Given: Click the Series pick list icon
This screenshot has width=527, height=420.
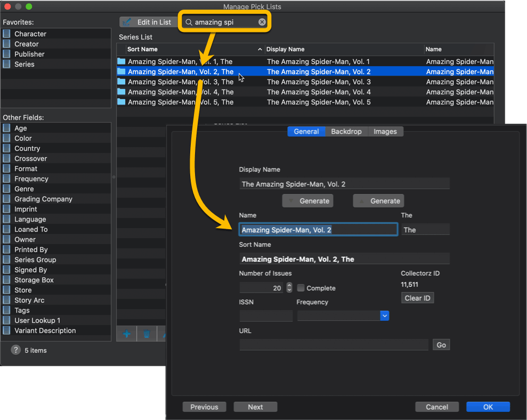Looking at the screenshot, I should pyautogui.click(x=6, y=64).
